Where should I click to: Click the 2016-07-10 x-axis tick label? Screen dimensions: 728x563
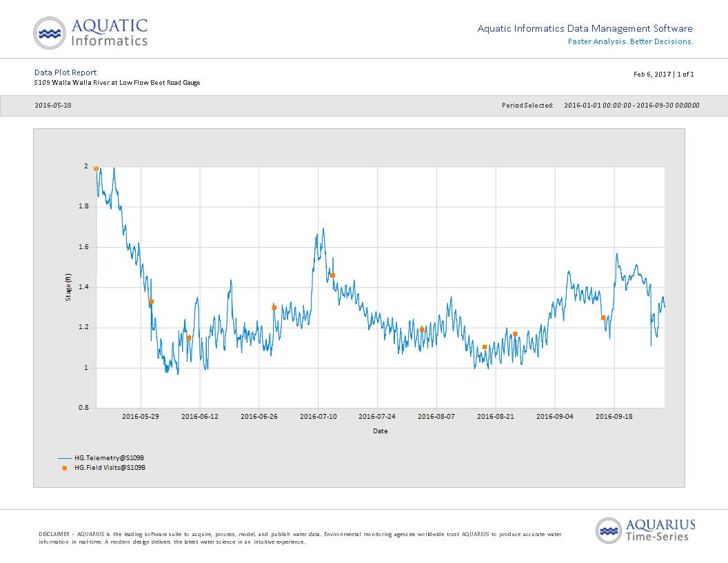pos(318,416)
